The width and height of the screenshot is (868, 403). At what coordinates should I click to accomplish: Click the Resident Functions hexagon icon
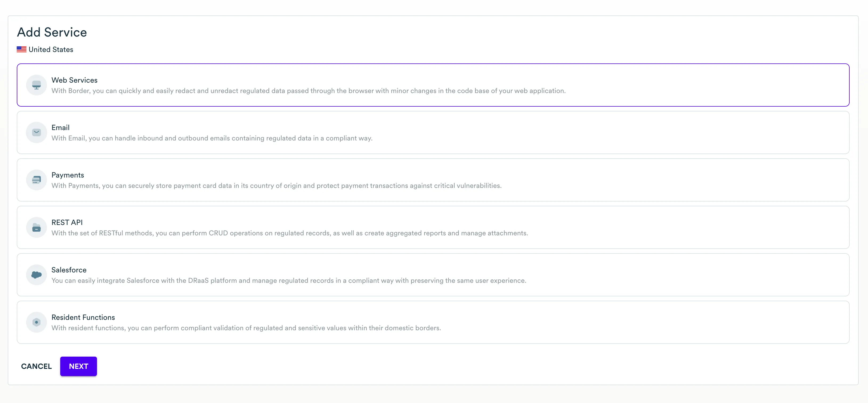[36, 323]
